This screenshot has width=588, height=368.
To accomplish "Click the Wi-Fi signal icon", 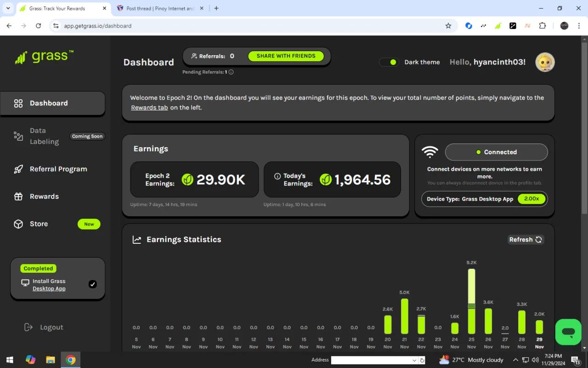I will click(430, 152).
